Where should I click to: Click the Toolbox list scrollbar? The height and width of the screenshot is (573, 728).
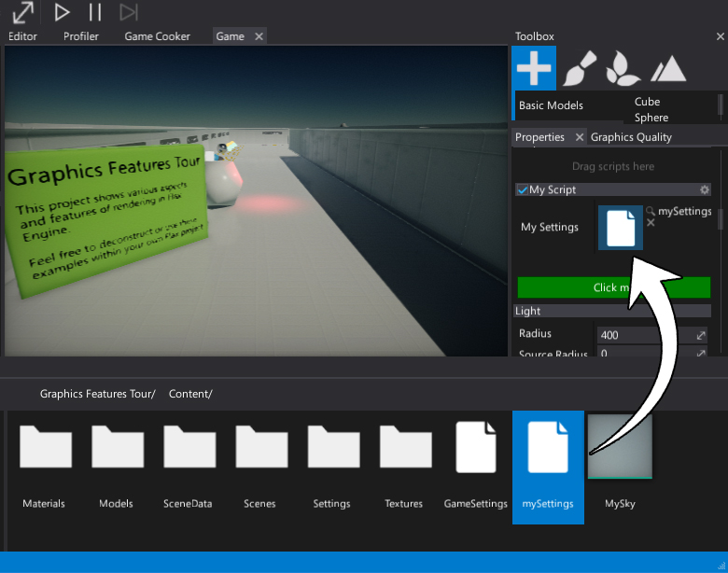pos(721,104)
